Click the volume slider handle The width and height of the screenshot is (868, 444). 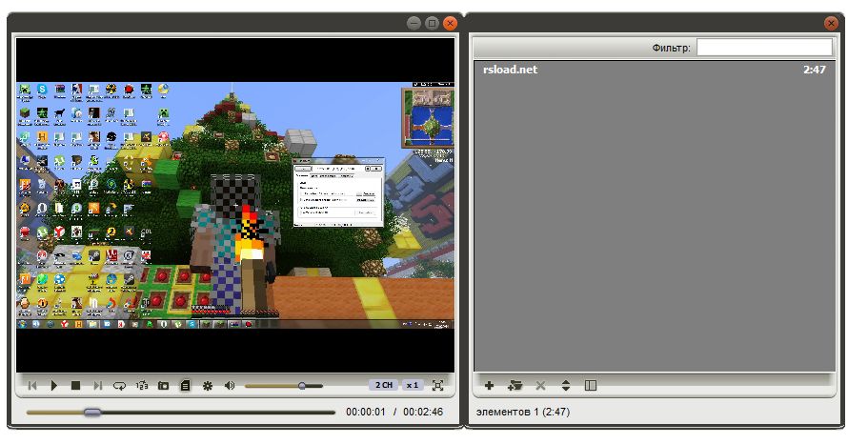[302, 385]
